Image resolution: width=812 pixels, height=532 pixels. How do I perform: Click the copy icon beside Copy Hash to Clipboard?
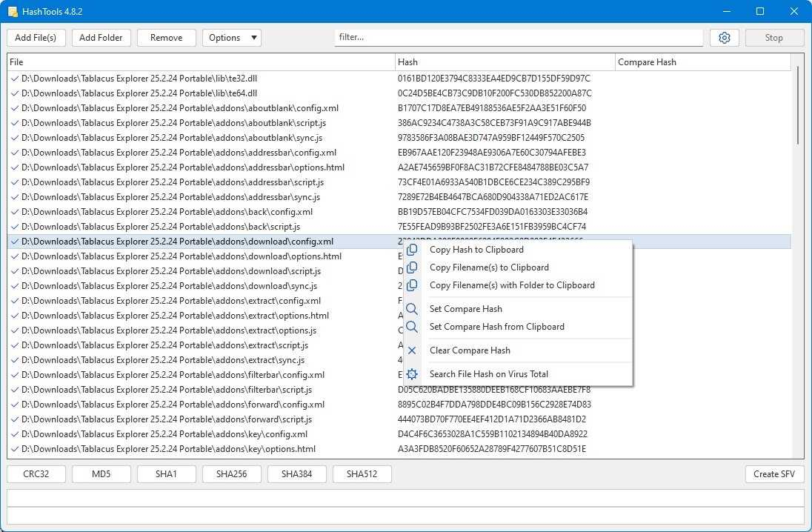tap(412, 250)
